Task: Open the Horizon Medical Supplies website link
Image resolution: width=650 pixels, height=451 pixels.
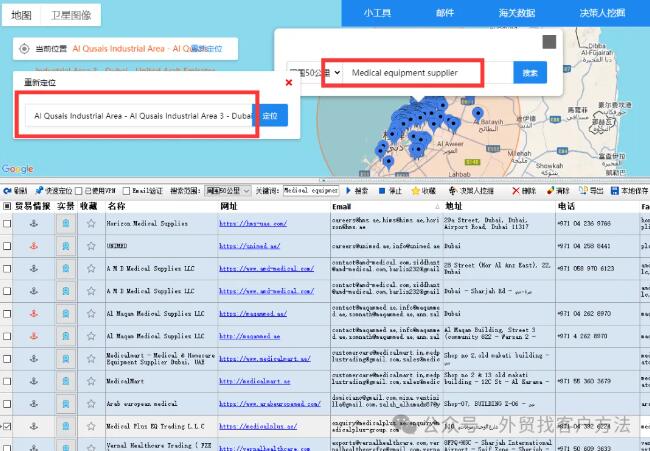Action: pos(253,223)
